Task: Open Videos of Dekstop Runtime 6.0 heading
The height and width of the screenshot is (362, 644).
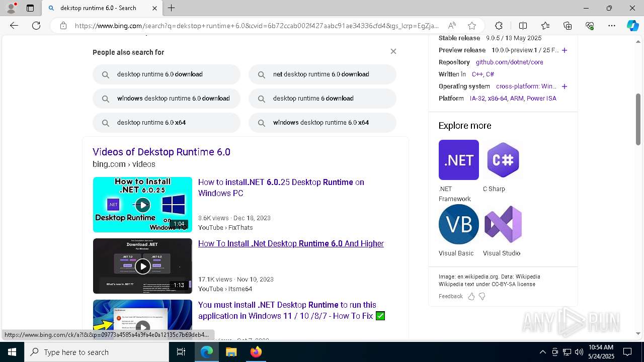Action: 162,152
